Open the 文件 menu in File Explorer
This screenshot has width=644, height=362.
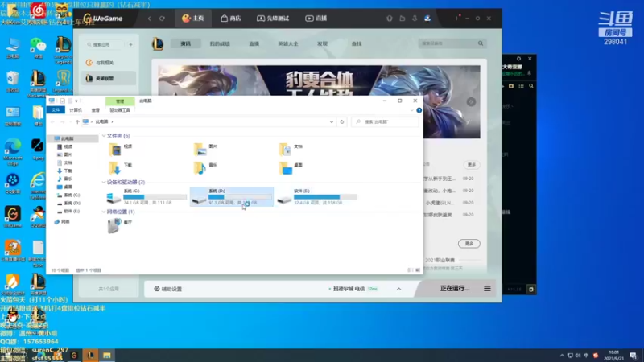click(x=56, y=110)
